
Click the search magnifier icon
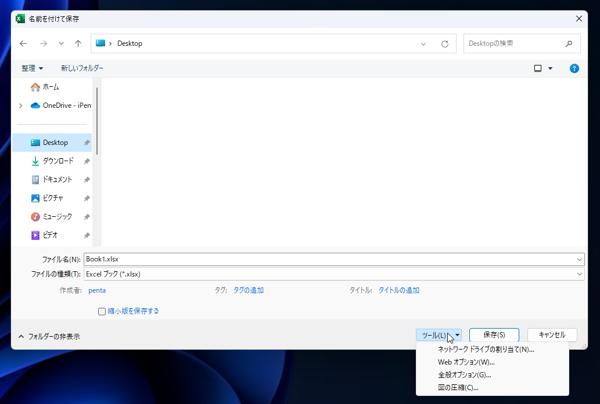(569, 44)
